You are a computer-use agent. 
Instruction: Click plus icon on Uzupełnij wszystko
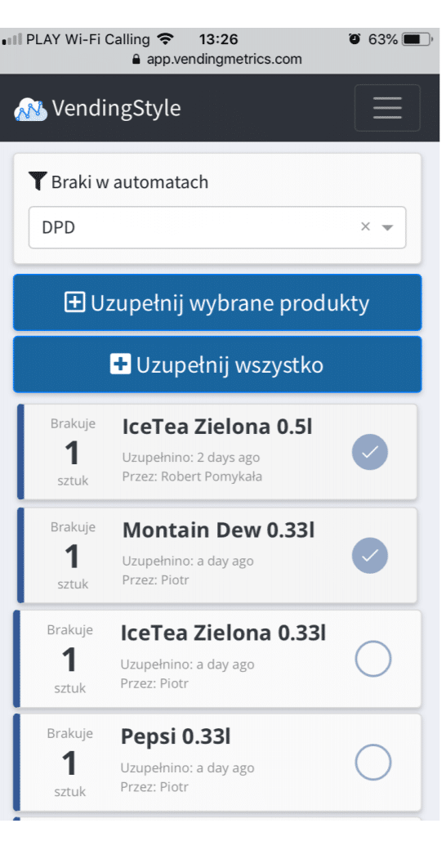(x=120, y=365)
